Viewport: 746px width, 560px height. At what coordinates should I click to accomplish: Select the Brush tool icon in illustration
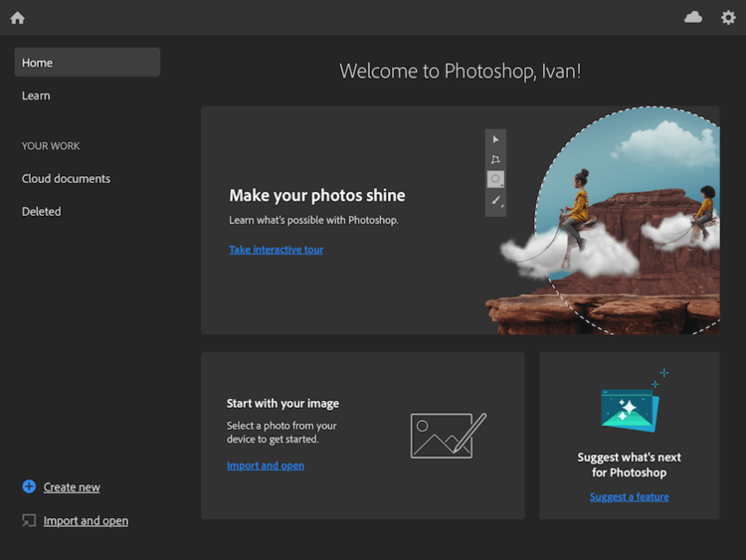(495, 200)
